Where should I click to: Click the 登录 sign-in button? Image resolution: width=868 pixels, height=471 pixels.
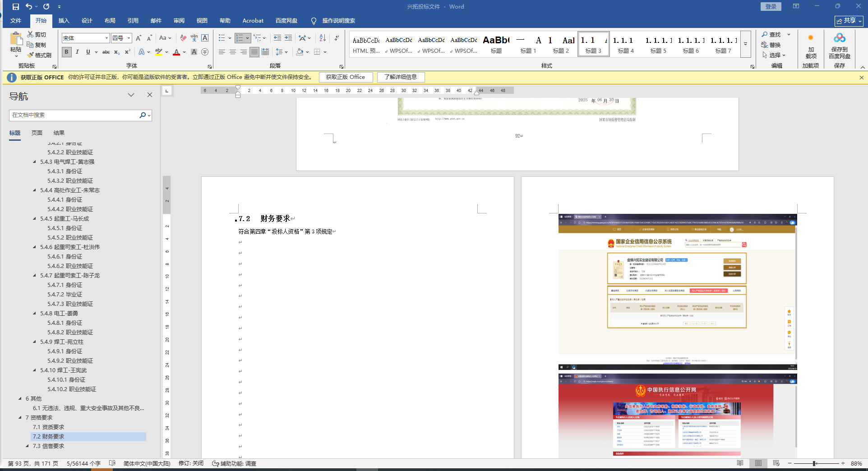771,6
